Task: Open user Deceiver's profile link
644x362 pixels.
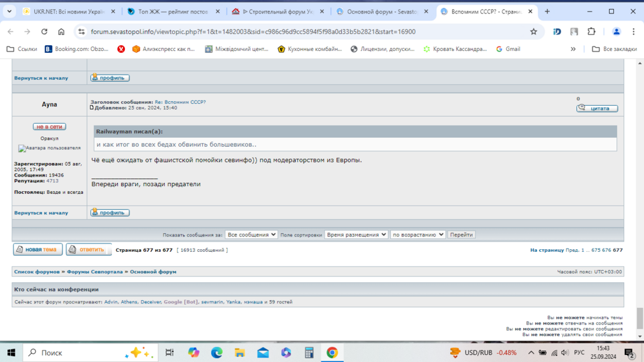Action: [x=151, y=301]
